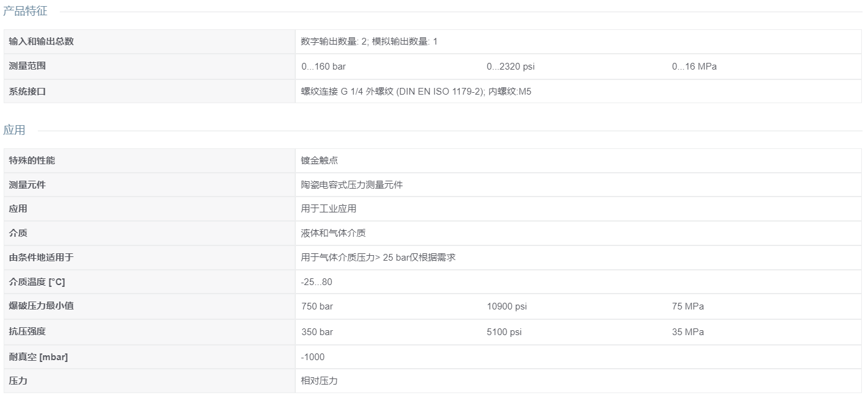Viewport: 868px width, 398px height.
Task: Click the 陶瓷电容式压力测量元件 value
Action: [352, 184]
